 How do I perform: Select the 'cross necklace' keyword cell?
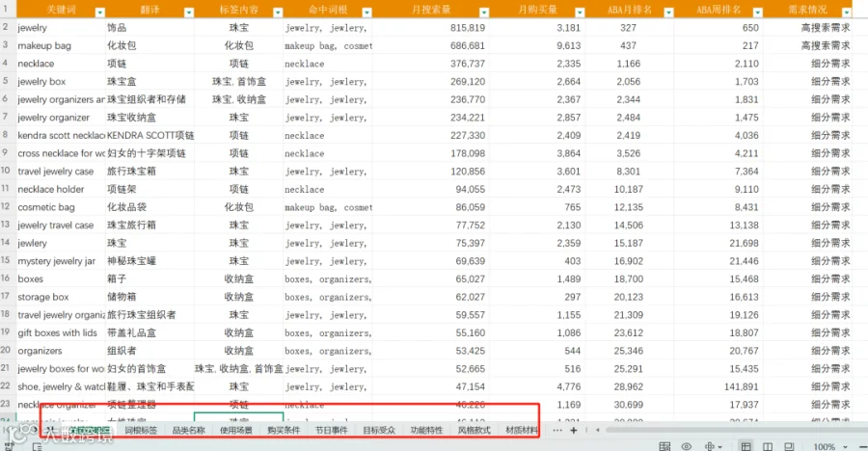point(61,153)
